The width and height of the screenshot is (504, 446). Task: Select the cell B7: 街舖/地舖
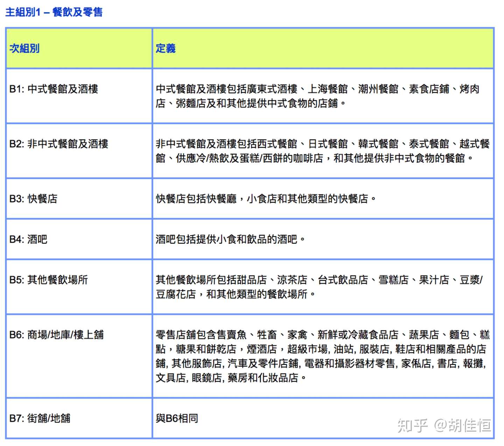click(79, 418)
